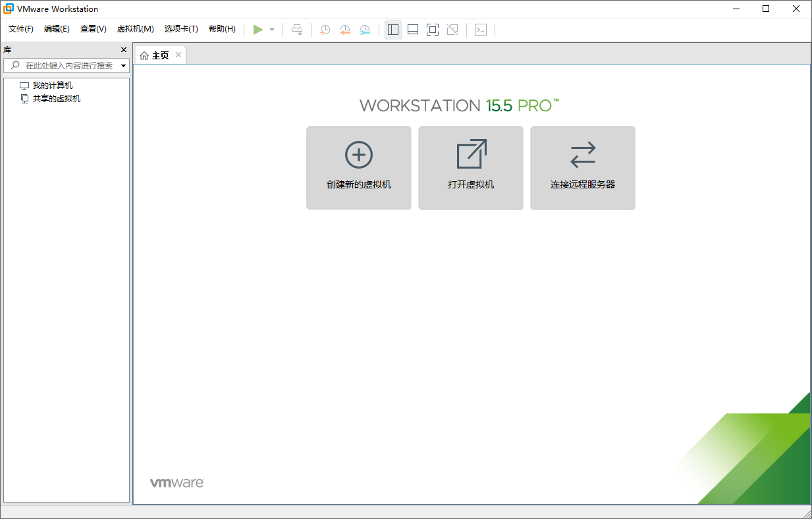Activate Unity mode
812x519 pixels.
coord(452,29)
